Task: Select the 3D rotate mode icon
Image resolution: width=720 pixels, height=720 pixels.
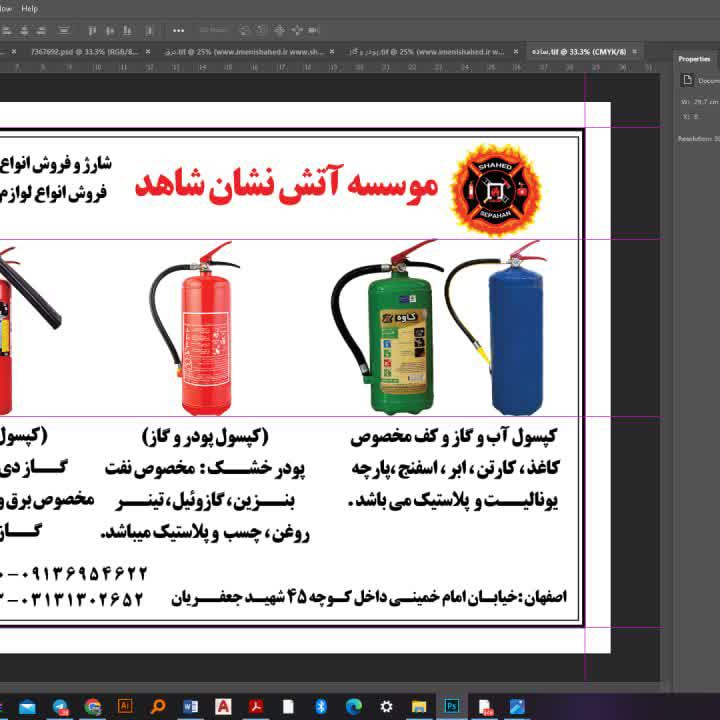Action: click(x=244, y=31)
